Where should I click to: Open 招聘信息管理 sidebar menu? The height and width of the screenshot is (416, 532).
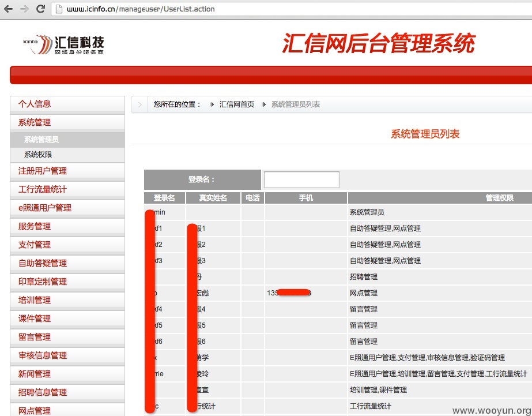(x=67, y=392)
